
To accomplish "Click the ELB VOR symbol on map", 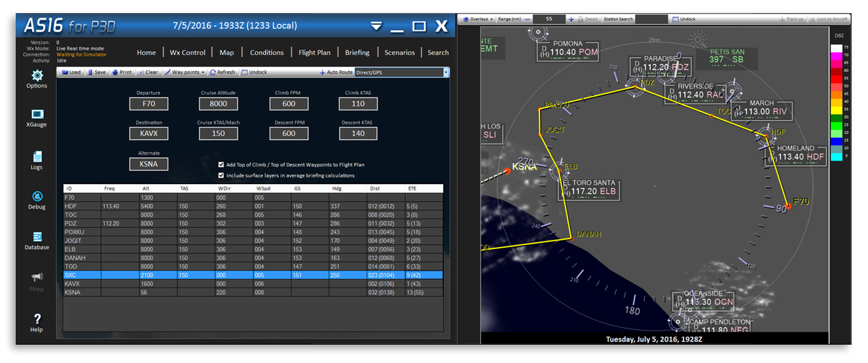I will tap(558, 171).
